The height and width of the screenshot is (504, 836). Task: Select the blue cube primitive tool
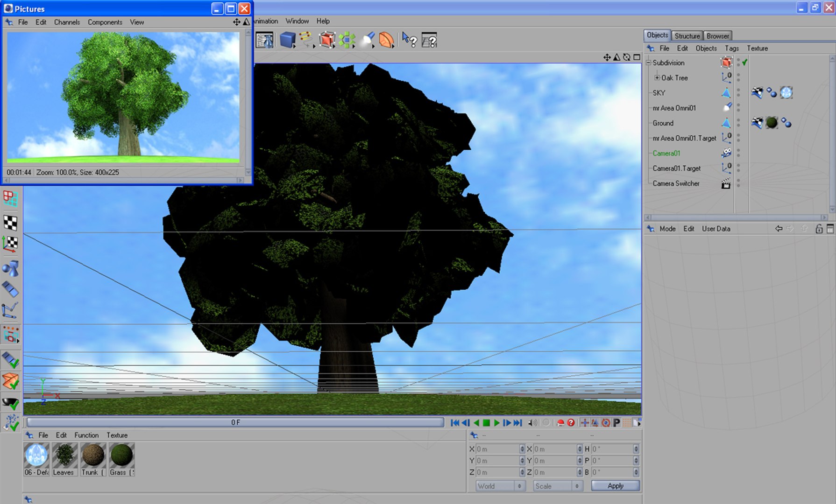tap(288, 40)
